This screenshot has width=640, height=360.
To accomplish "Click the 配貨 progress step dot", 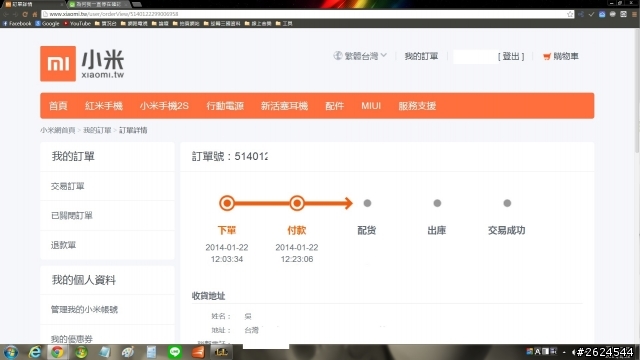I will 367,203.
